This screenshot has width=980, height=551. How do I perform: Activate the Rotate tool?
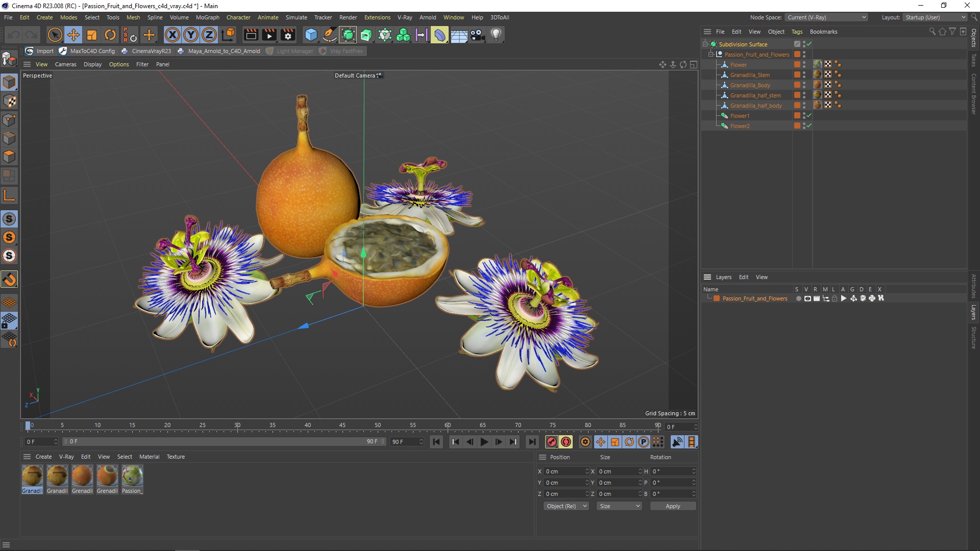tap(110, 35)
